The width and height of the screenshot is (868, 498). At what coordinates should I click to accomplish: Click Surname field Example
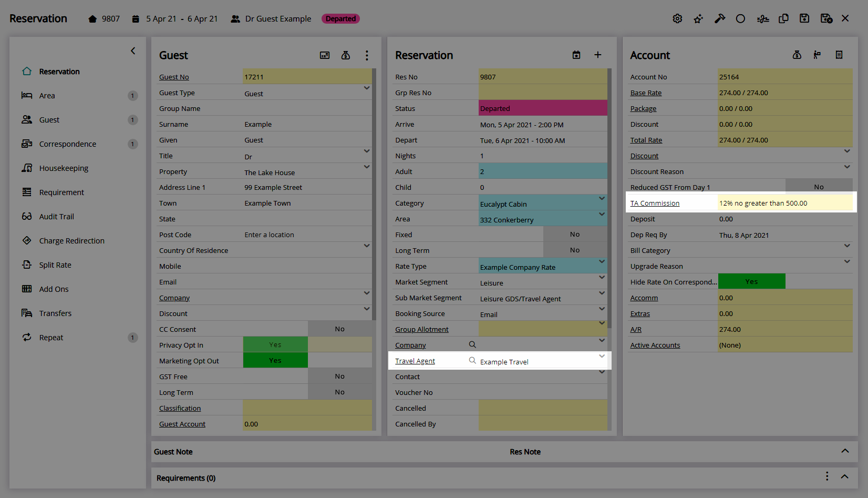[307, 124]
